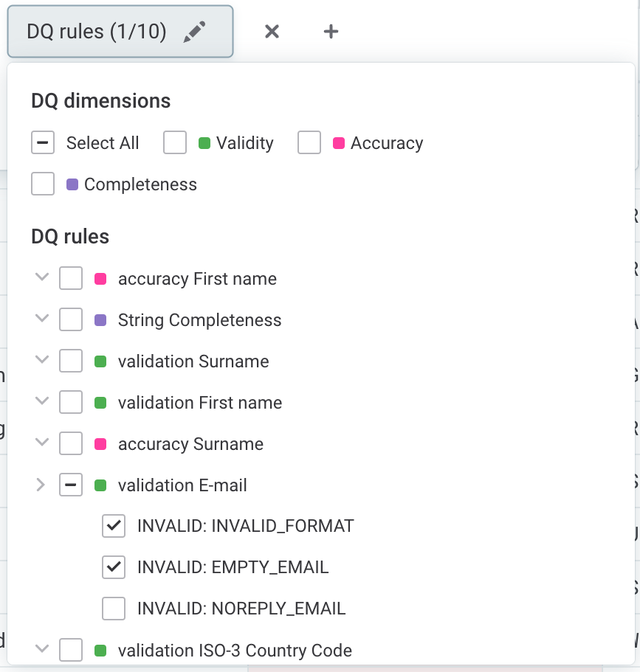The height and width of the screenshot is (672, 640).
Task: Click the validation First name rule label
Action: pyautogui.click(x=199, y=403)
